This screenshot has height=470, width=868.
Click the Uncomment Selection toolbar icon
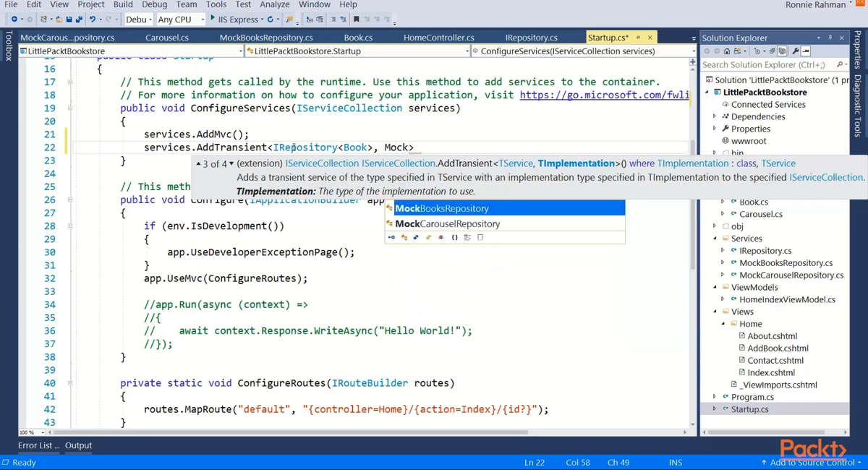[x=343, y=20]
